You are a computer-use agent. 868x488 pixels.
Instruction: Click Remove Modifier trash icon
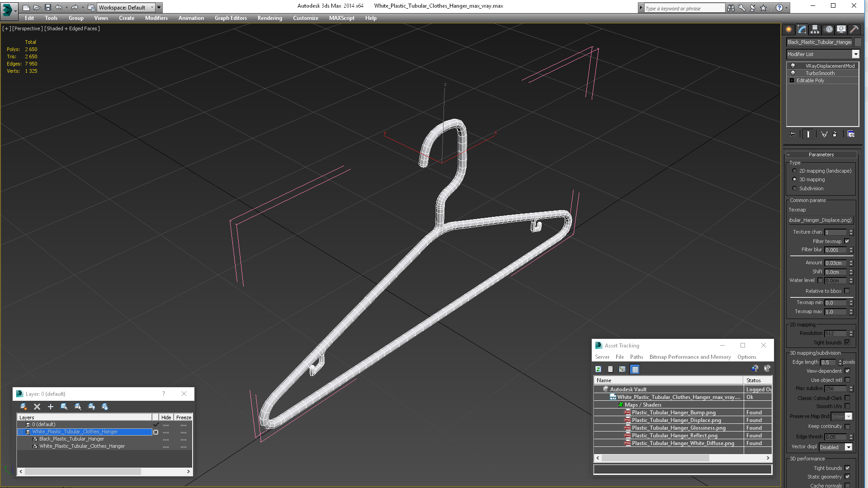pos(835,134)
